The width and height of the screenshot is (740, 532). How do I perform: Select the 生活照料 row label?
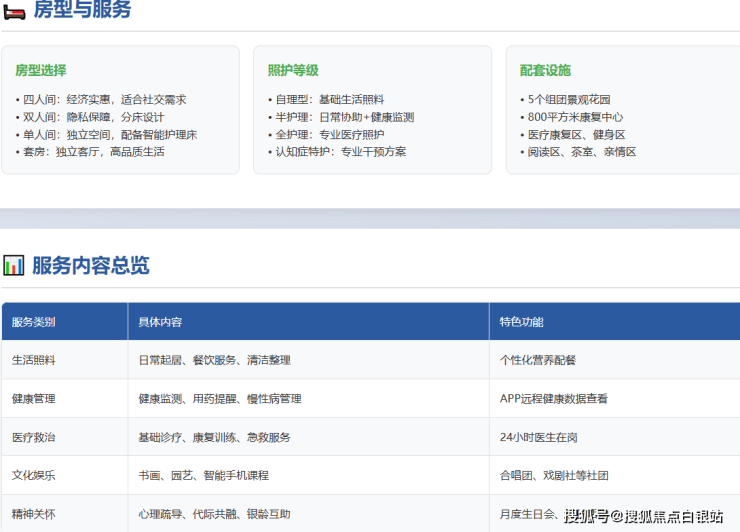(34, 360)
